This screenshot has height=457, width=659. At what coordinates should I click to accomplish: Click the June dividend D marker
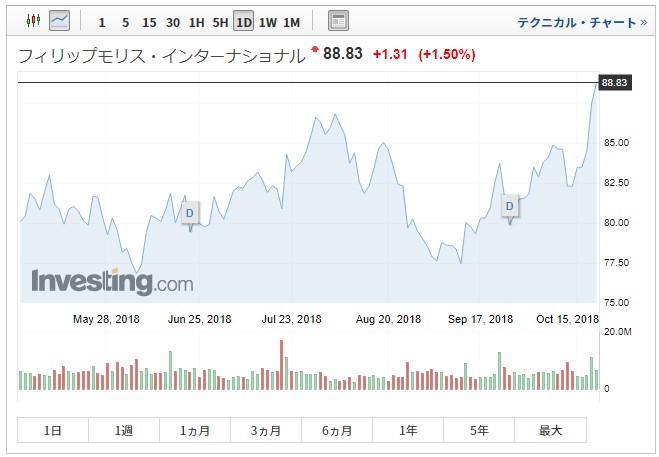(x=190, y=213)
